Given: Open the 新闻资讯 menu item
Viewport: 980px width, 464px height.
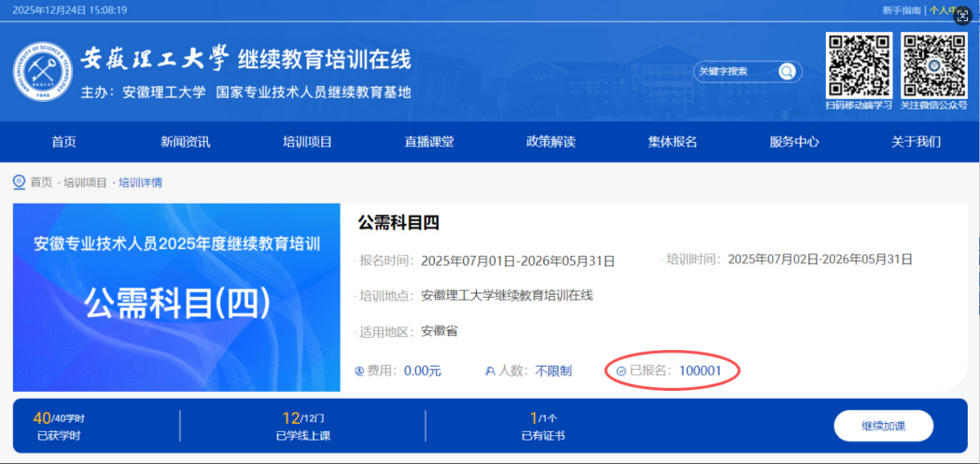Looking at the screenshot, I should click(x=185, y=142).
